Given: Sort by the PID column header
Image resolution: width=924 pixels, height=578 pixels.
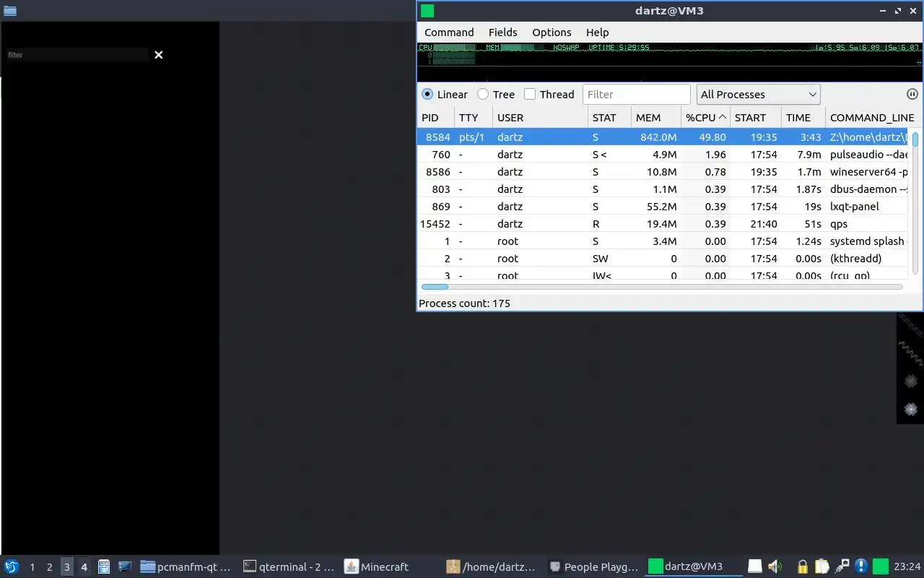Looking at the screenshot, I should click(x=435, y=118).
